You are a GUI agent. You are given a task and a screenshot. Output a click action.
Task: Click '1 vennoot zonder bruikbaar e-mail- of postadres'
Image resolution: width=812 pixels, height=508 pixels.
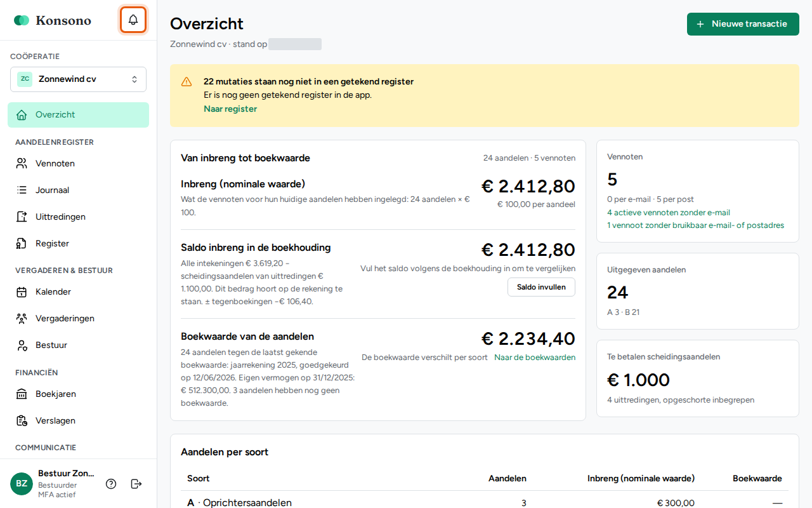(x=695, y=225)
